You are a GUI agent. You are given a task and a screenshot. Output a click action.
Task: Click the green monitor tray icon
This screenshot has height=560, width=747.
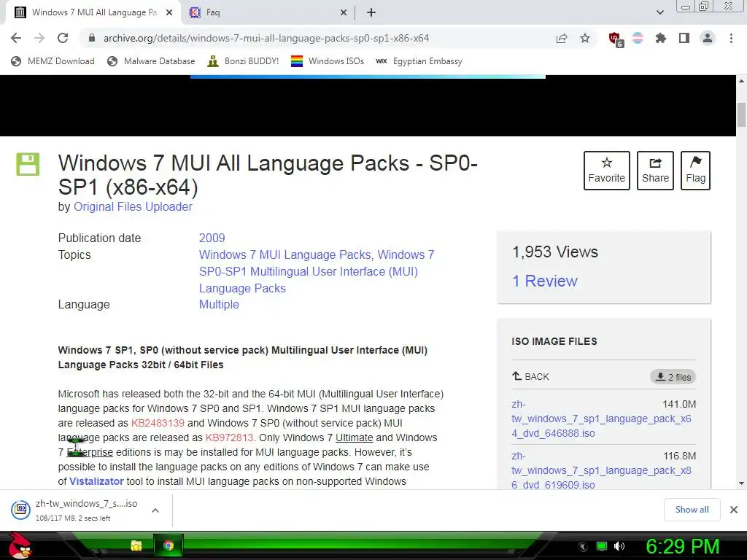tap(602, 546)
